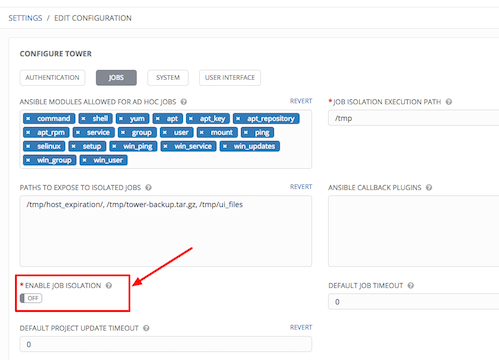499x360 pixels.
Task: Click the Default Job Timeout input
Action: [x=413, y=302]
